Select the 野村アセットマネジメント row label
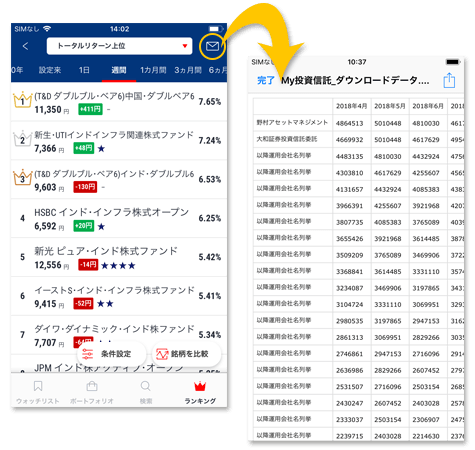475x450 pixels. point(292,123)
